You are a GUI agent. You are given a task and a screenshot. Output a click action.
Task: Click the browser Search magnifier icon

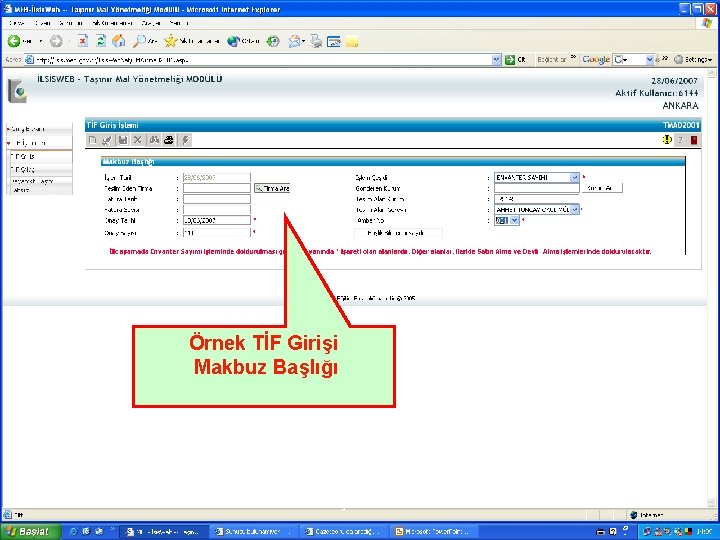pyautogui.click(x=138, y=41)
